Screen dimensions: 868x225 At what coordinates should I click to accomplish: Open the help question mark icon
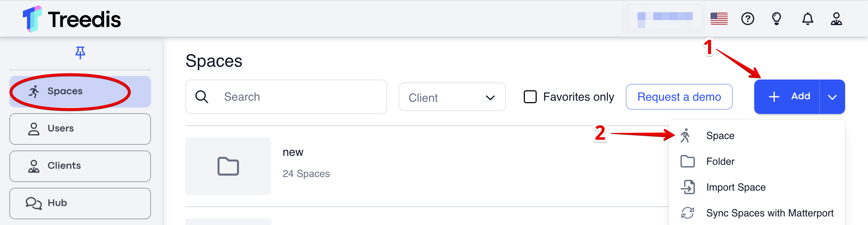748,19
